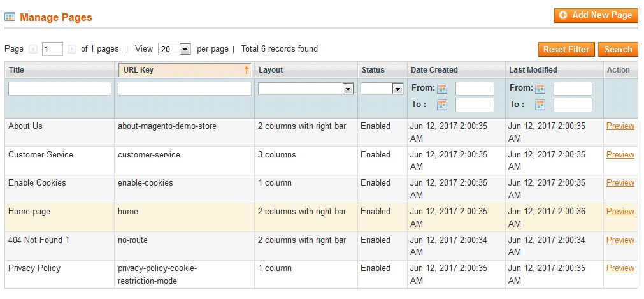Preview the Privacy Policy page
This screenshot has height=299, width=644.
(x=620, y=268)
